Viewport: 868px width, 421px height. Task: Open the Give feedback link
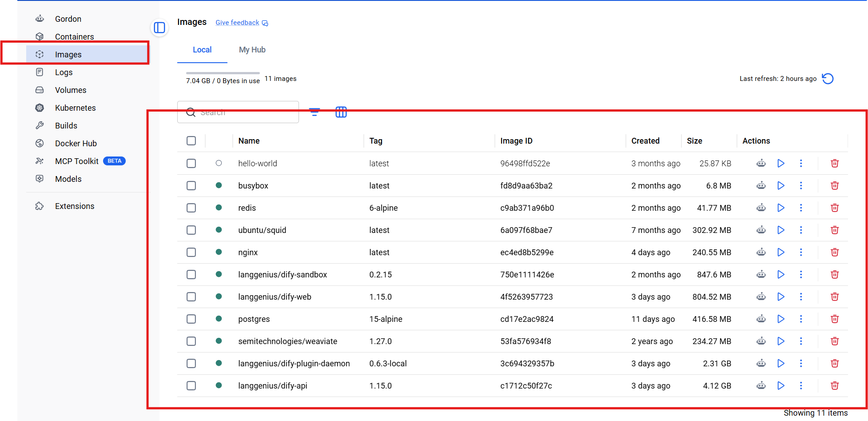pos(242,23)
